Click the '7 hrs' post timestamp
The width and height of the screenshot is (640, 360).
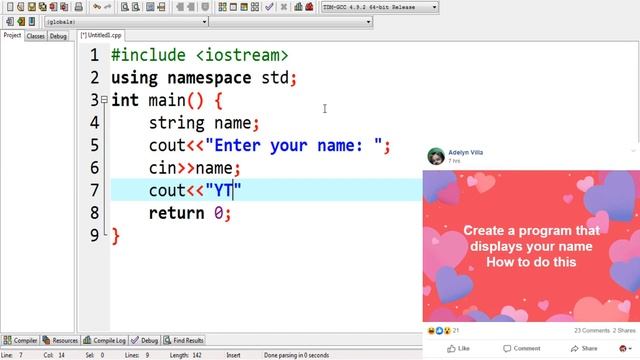(454, 161)
